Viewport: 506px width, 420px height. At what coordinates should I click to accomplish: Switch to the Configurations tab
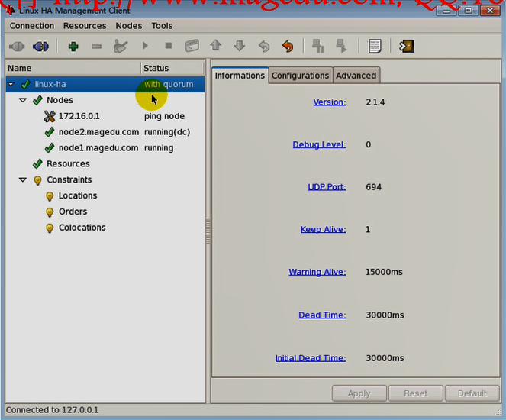coord(300,76)
